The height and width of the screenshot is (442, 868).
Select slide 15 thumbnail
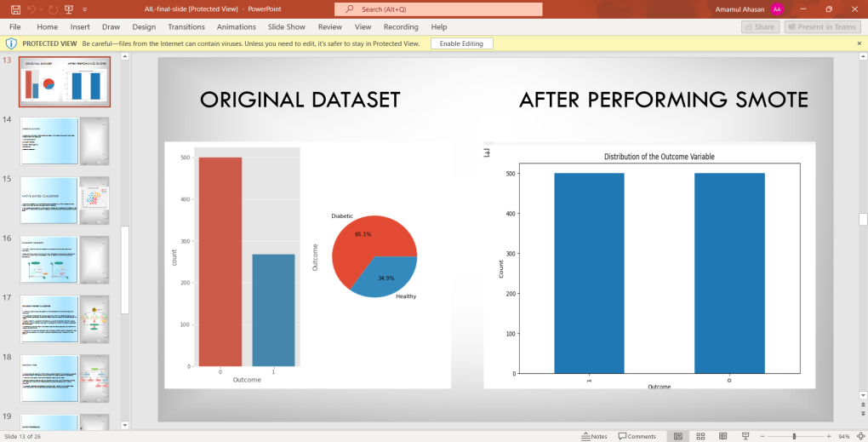click(65, 200)
